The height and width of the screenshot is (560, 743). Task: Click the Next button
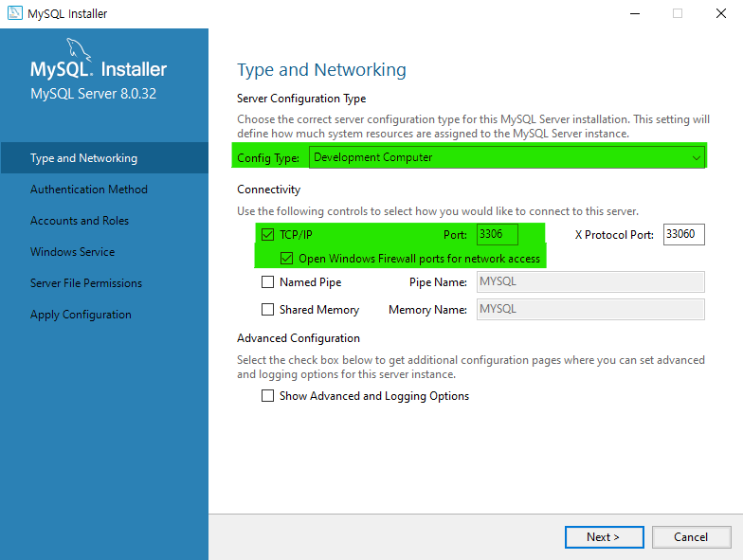pyautogui.click(x=605, y=536)
